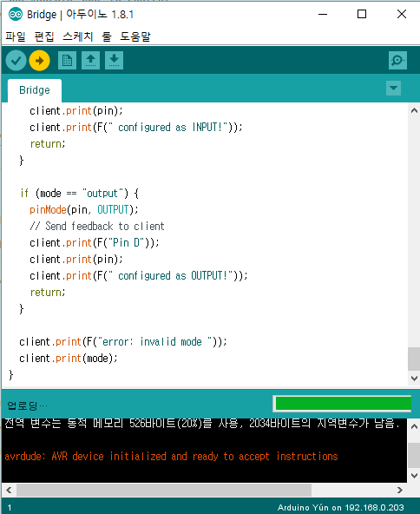420x514 pixels.
Task: Click 'Arduino Yún on 192.168.0.203' status text
Action: point(341,507)
